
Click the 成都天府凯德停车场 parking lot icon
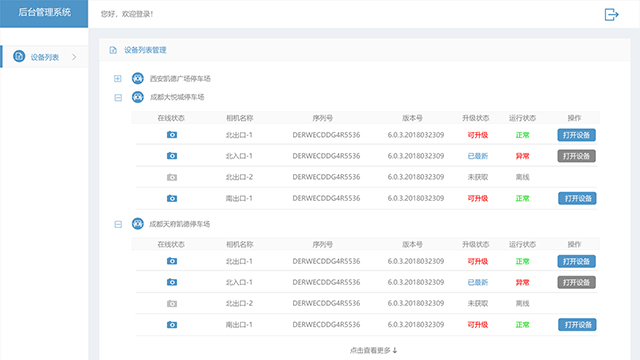(x=138, y=224)
